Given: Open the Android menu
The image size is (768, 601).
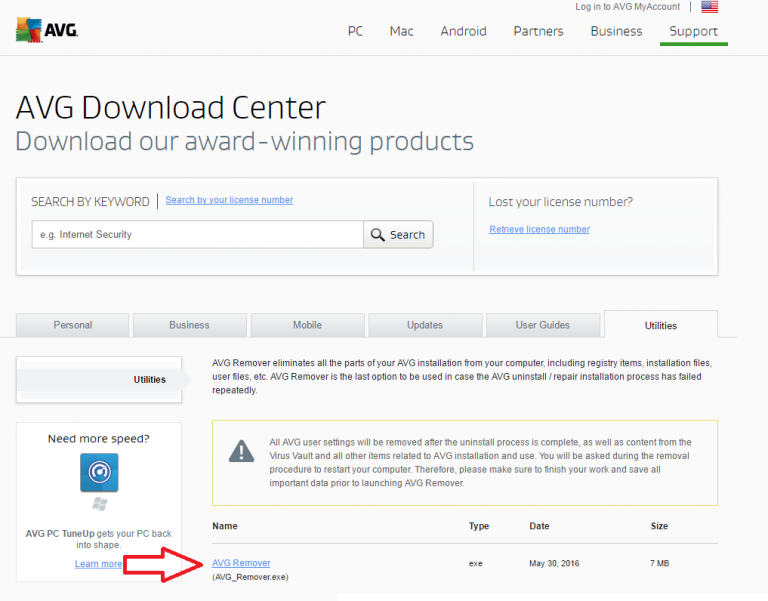Looking at the screenshot, I should (x=463, y=31).
